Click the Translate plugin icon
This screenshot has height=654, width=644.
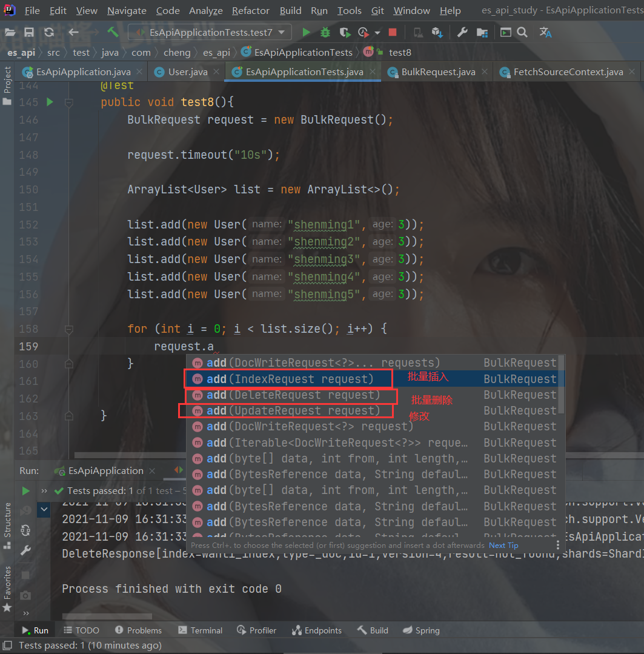[545, 33]
